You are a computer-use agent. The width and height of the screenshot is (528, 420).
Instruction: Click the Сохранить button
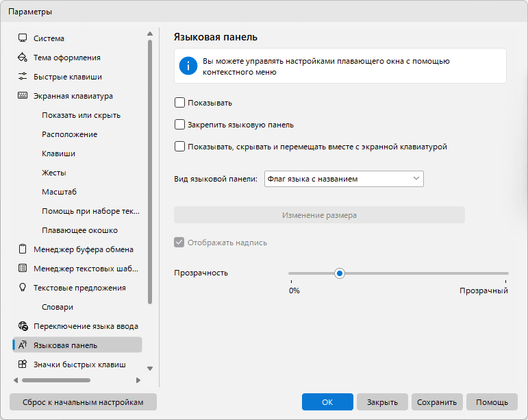437,402
